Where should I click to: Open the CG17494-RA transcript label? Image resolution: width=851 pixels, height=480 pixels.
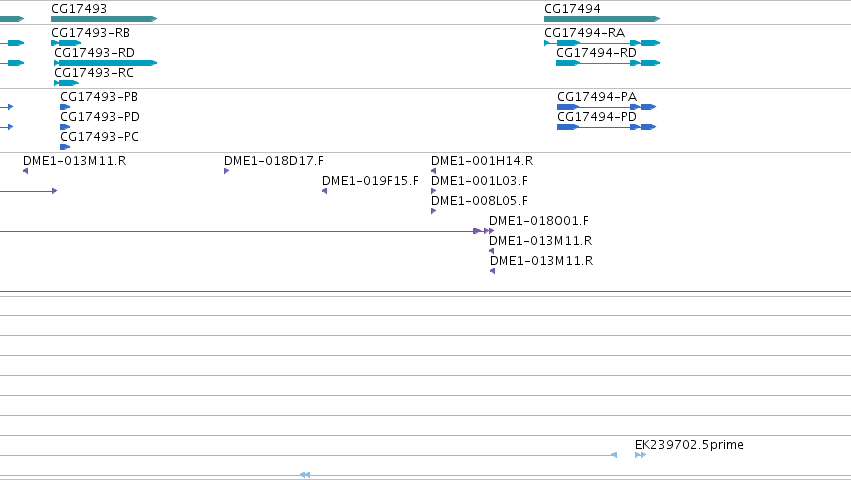[x=585, y=33]
